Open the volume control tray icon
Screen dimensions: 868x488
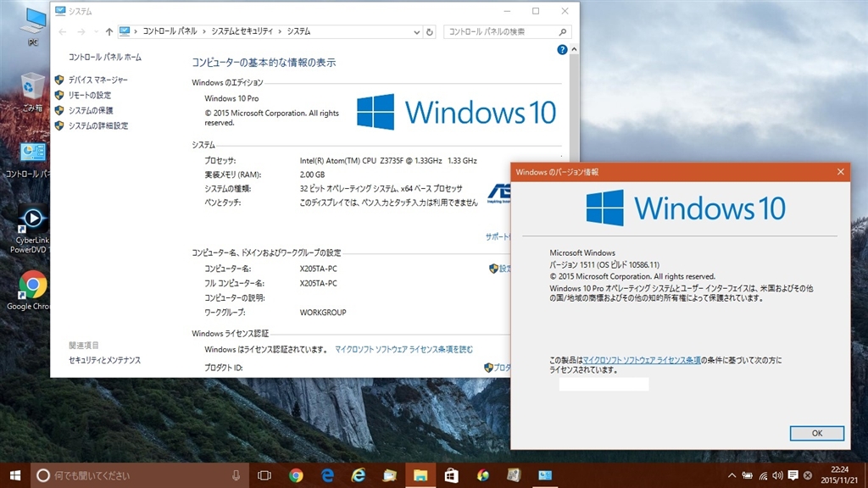pos(778,475)
